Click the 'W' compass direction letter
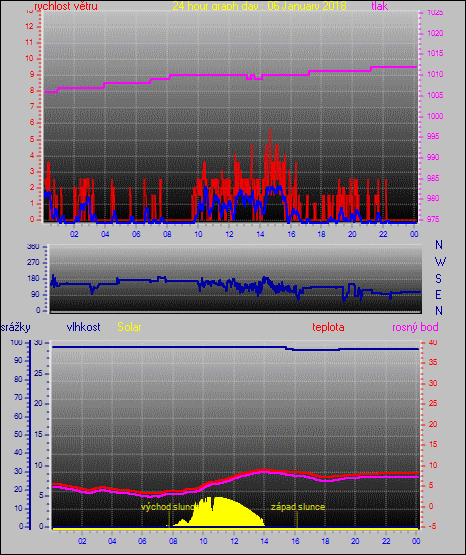This screenshot has height=555, width=466. [x=440, y=262]
